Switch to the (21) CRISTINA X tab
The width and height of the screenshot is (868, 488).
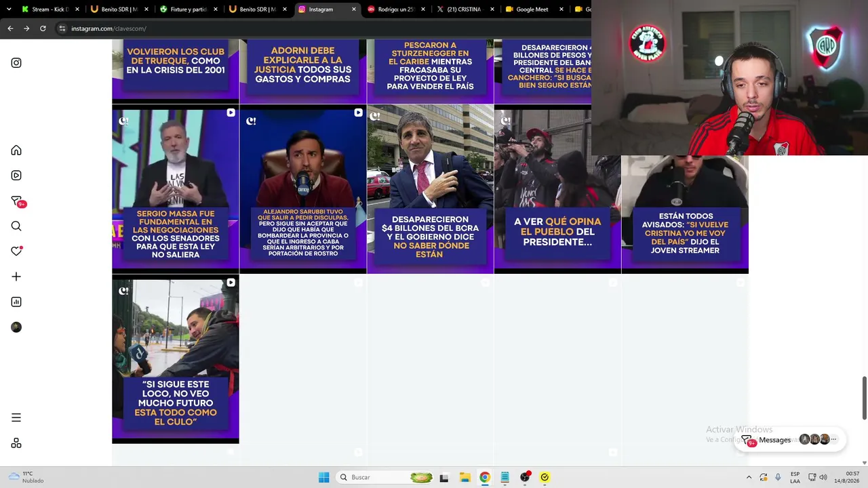(x=465, y=9)
